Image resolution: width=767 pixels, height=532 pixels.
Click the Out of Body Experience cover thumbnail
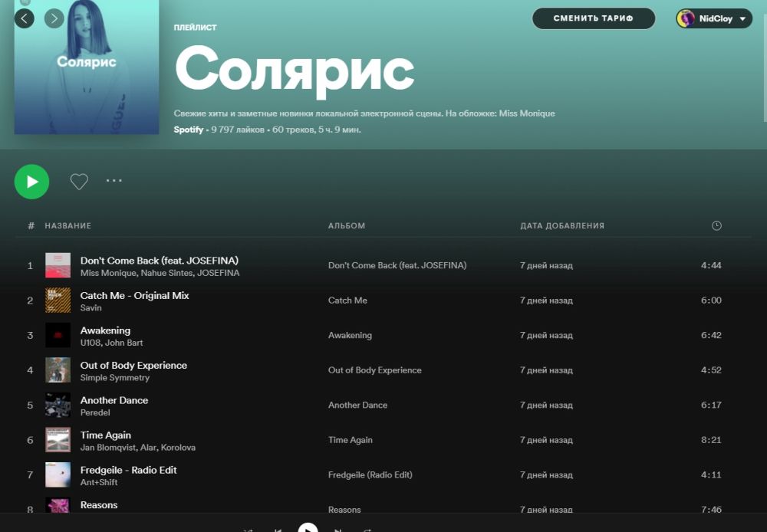(58, 370)
